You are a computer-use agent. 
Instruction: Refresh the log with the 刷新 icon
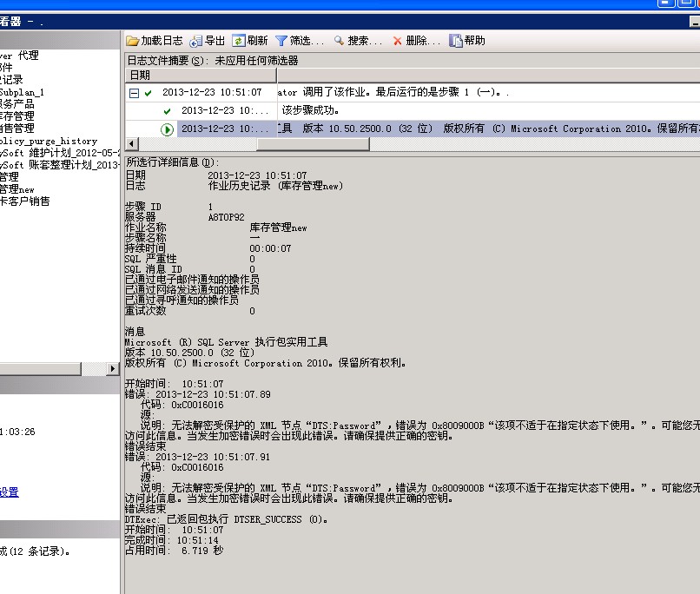[239, 41]
